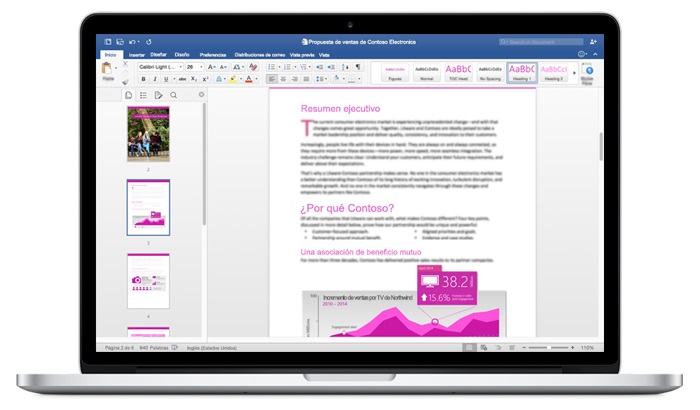Collapse the ribbon with the chevron

coord(595,54)
